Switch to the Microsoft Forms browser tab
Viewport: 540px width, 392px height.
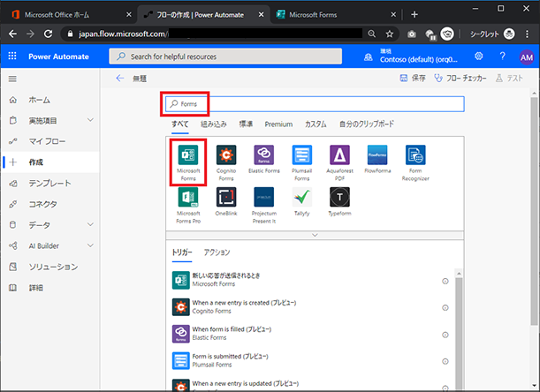click(336, 14)
